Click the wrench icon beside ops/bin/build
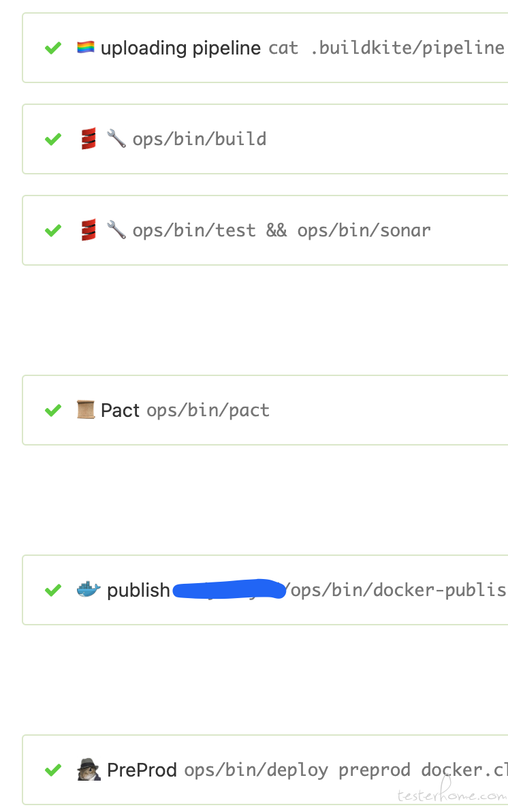 click(116, 139)
